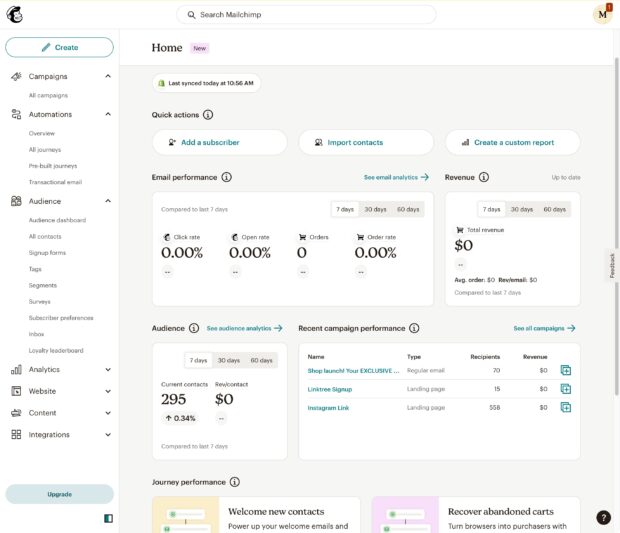Click the Journey performance info icon
Viewport: 620px width, 533px height.
pos(235,482)
